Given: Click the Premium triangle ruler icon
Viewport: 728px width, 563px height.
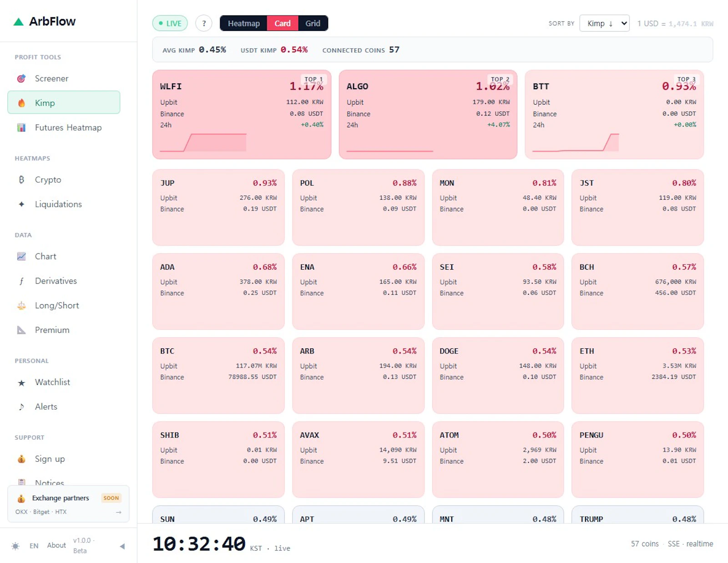Looking at the screenshot, I should 21,330.
